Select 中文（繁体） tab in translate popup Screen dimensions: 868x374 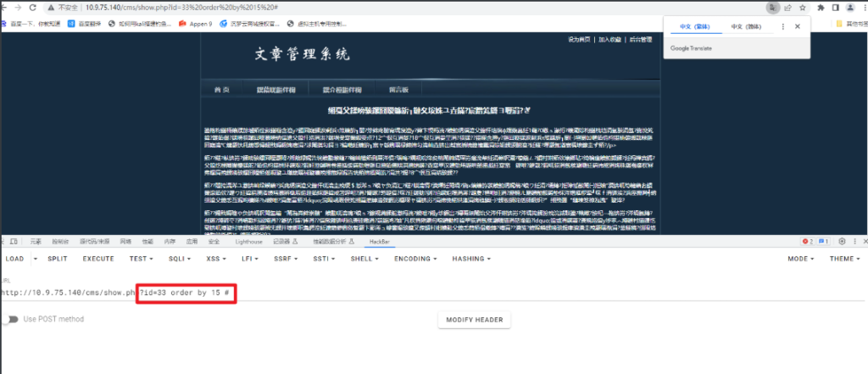click(694, 26)
